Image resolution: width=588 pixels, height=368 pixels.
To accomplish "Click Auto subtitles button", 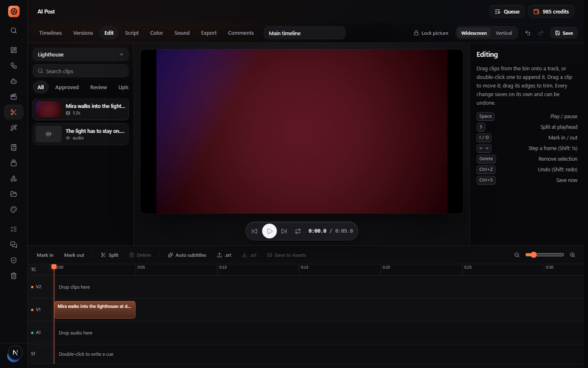I will point(187,255).
